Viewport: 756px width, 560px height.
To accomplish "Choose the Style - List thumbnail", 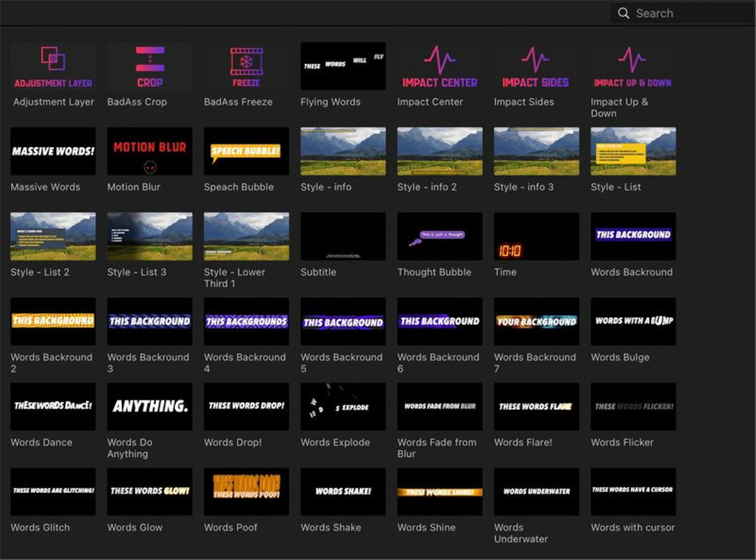I will [x=633, y=151].
